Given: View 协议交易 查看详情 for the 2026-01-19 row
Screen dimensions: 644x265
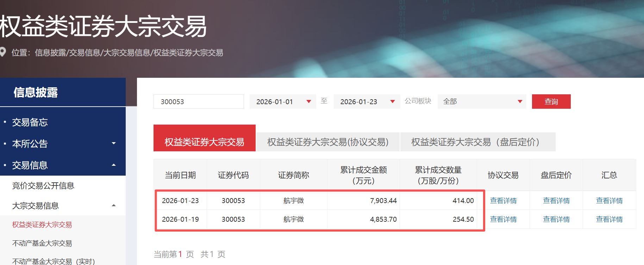Looking at the screenshot, I should (503, 219).
